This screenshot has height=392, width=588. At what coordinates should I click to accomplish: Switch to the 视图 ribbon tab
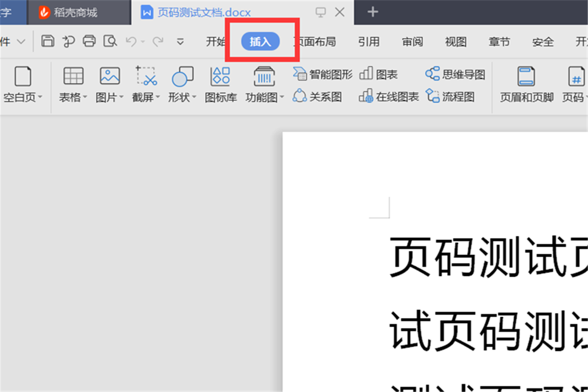[456, 42]
